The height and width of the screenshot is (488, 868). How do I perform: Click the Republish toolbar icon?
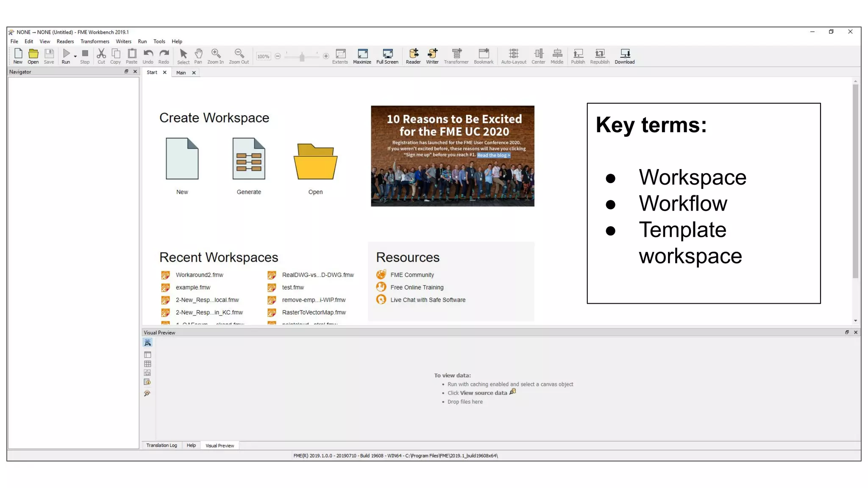coord(600,56)
